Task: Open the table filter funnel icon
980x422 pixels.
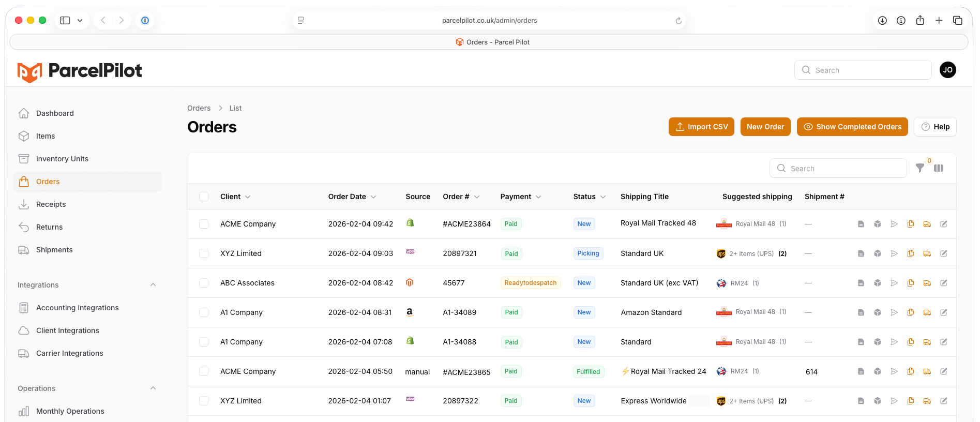Action: point(920,168)
